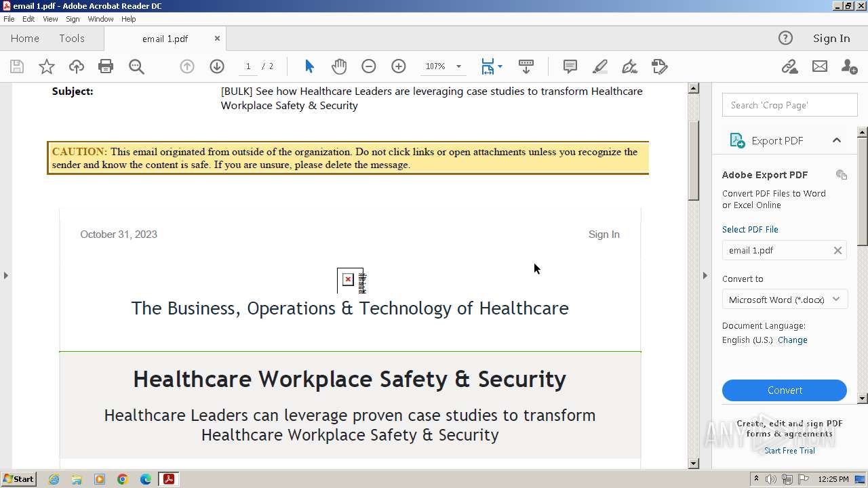Open Chrome from the taskbar
This screenshot has height=488, width=868.
[x=122, y=479]
